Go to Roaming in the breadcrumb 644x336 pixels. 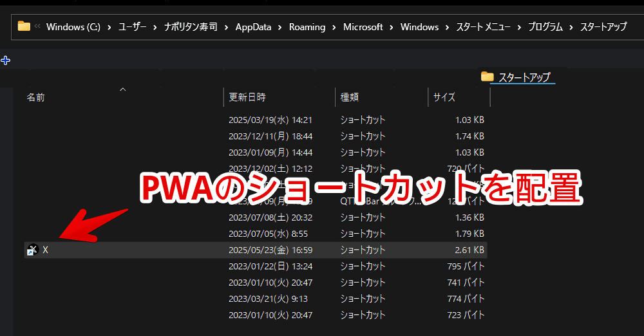[307, 27]
